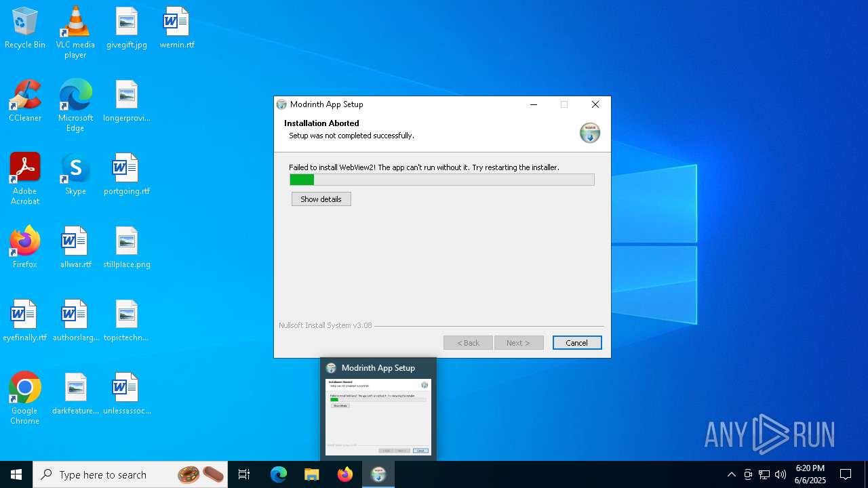This screenshot has height=488, width=868.
Task: Open network status in system tray
Action: pos(764,474)
